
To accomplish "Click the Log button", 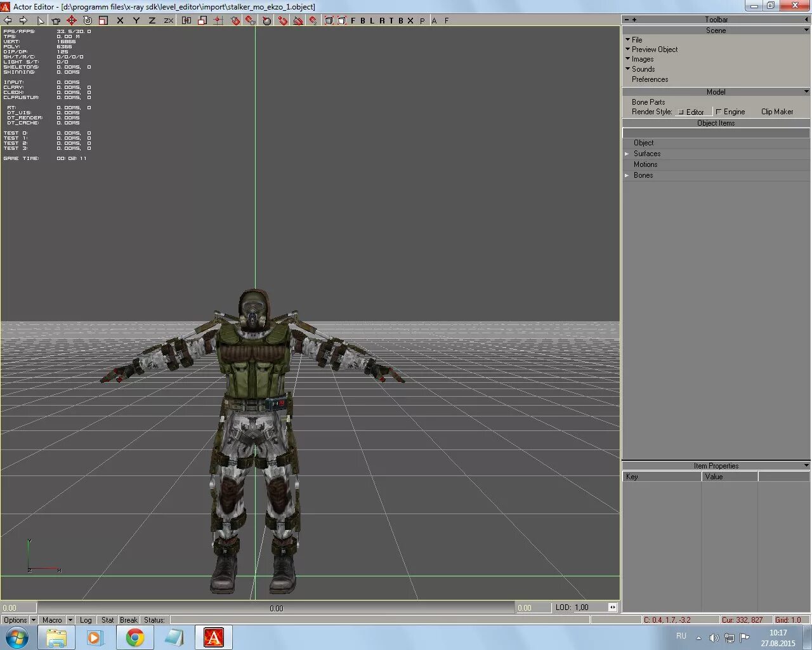I will [86, 620].
